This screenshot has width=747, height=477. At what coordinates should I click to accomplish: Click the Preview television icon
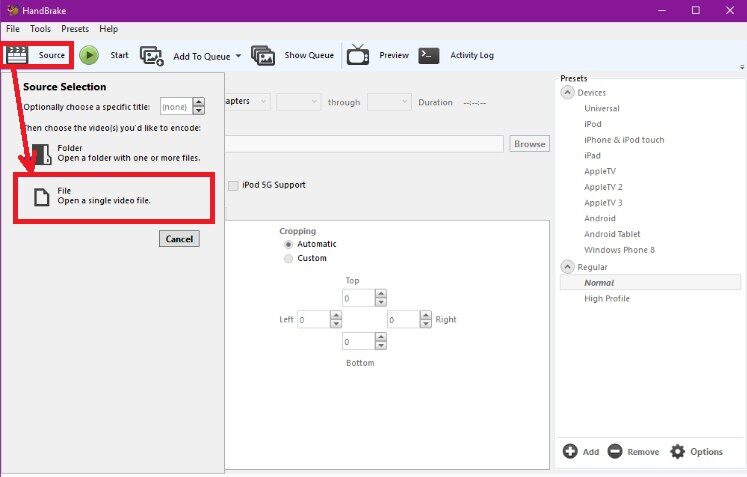(358, 55)
